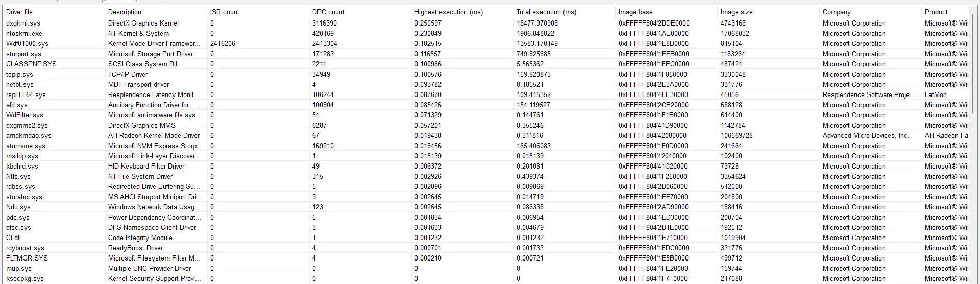Select the afd.sys driver row
The height and width of the screenshot is (284, 980).
click(486, 105)
